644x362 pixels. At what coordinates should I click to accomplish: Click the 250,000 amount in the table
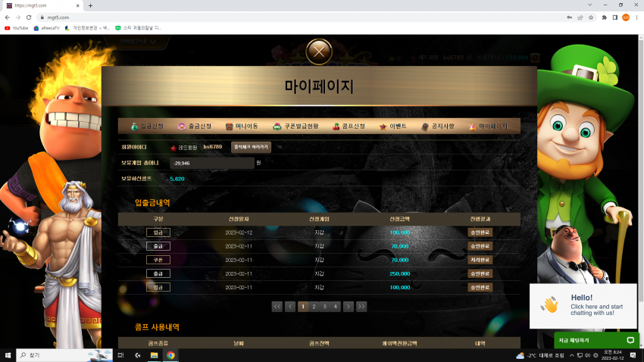tap(399, 273)
